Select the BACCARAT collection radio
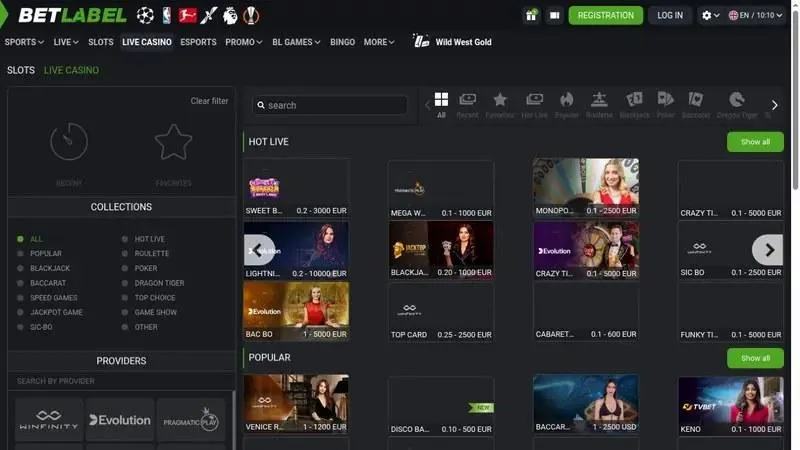 pyautogui.click(x=20, y=283)
